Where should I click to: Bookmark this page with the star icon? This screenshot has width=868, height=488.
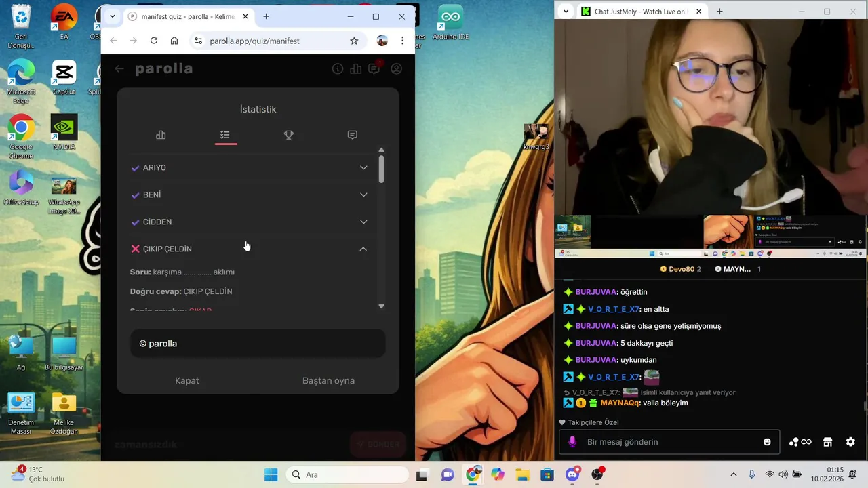point(354,41)
